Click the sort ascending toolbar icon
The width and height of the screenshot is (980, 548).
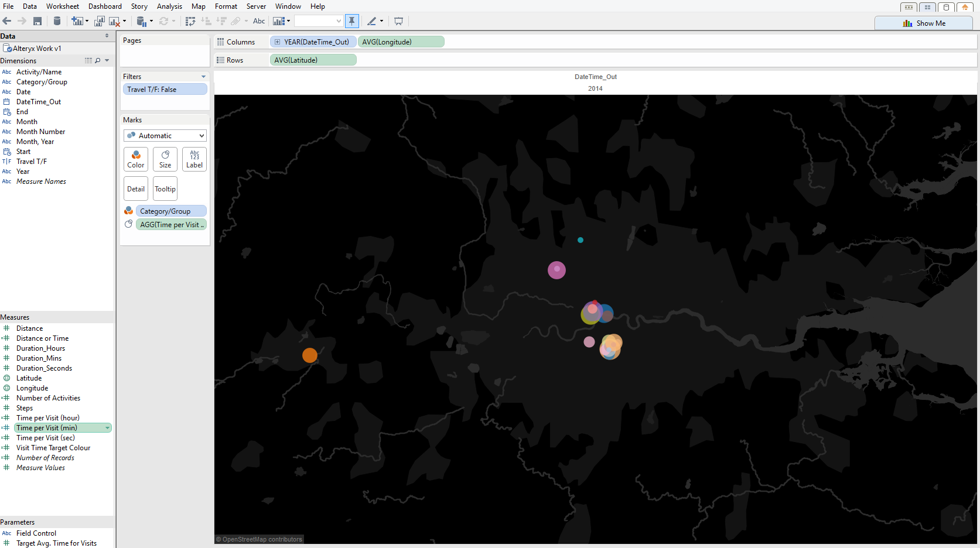(x=206, y=21)
